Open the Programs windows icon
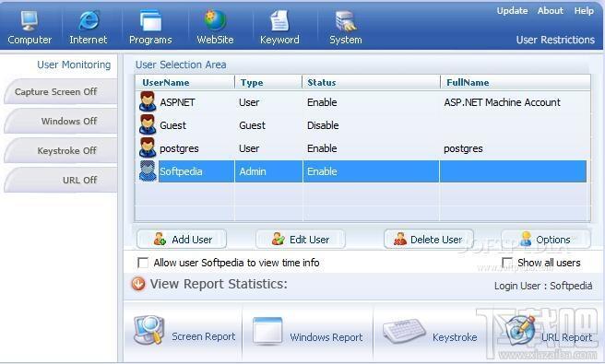Viewport: 605px width, 364px height. (x=150, y=20)
